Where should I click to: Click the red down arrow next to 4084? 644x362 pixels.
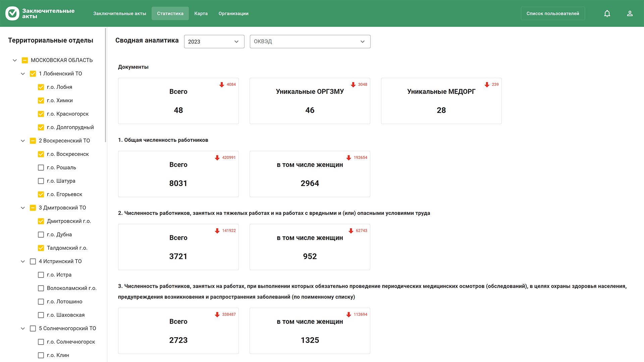(x=222, y=84)
